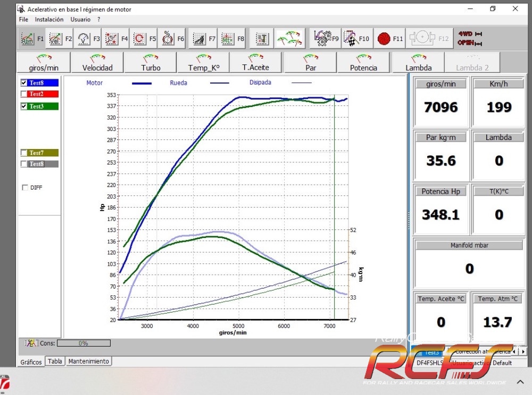
Task: Open the Mt F8 toolbar icon
Action: click(x=228, y=38)
